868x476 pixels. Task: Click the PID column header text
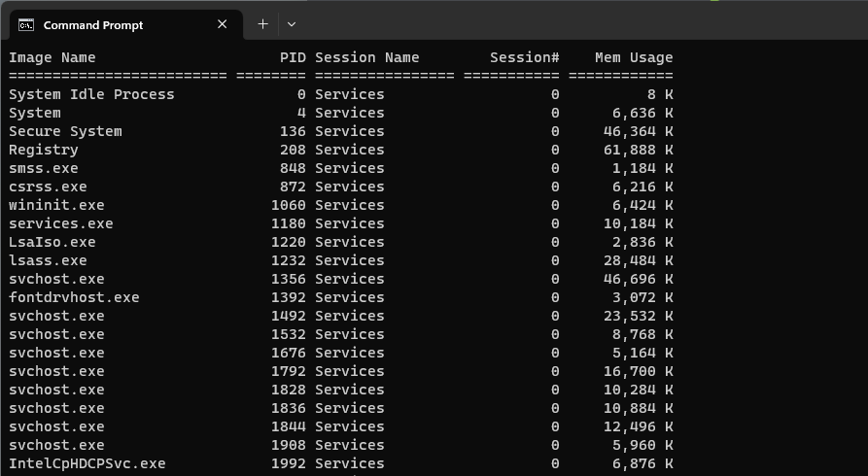(293, 57)
